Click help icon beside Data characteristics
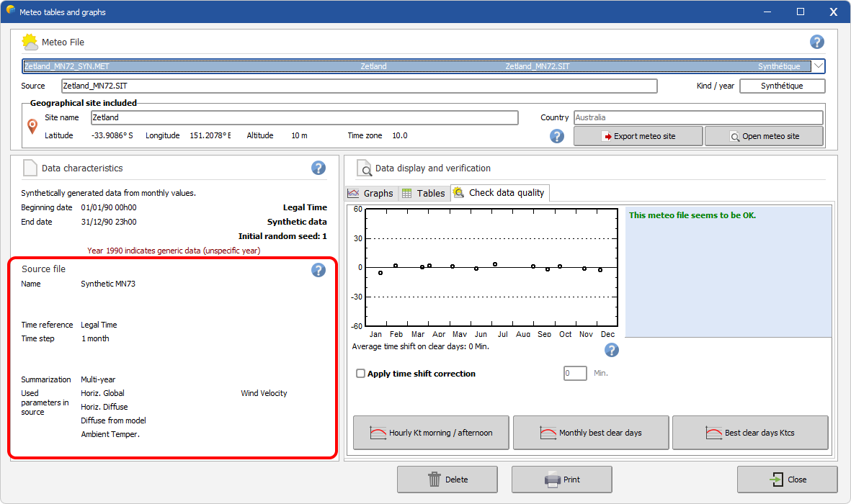This screenshot has width=851, height=504. (x=318, y=168)
